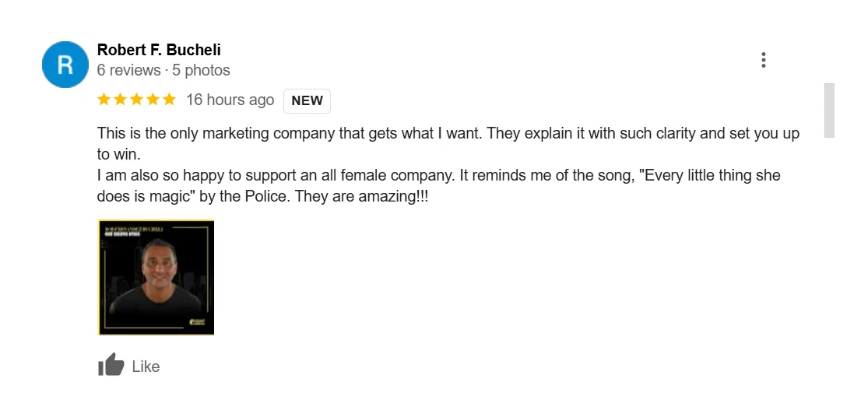Click the '16 hours ago' timestamp
The height and width of the screenshot is (407, 868).
click(230, 100)
